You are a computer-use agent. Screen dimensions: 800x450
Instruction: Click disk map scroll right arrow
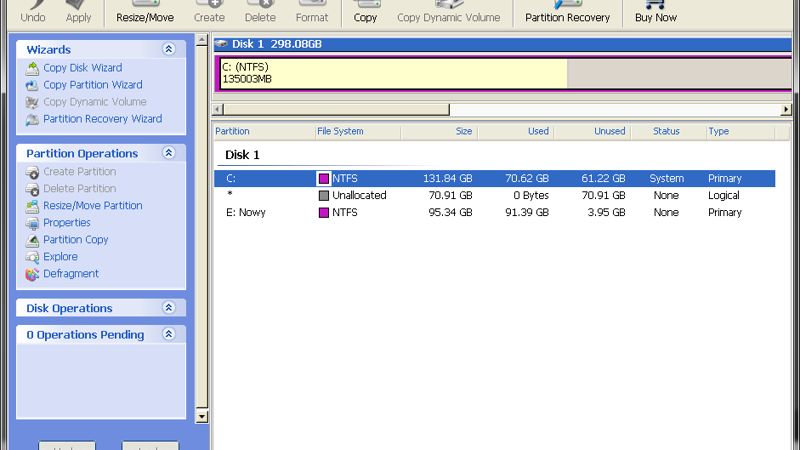click(786, 109)
